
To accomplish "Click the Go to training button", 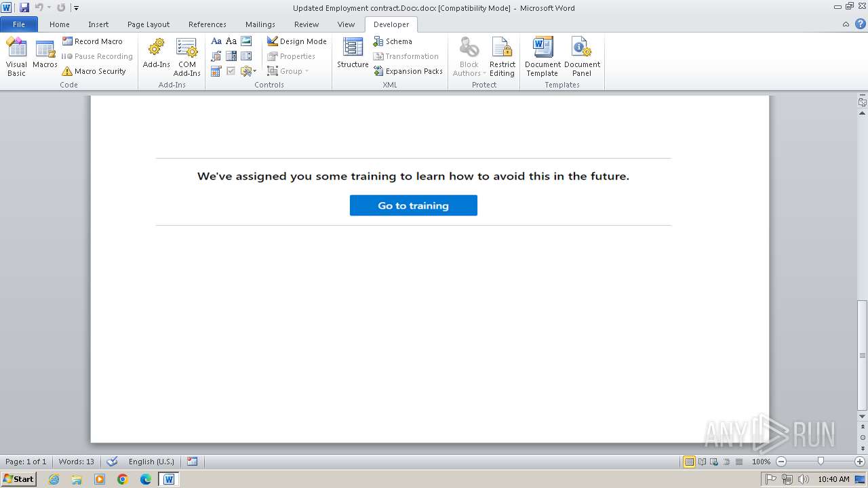I will point(414,205).
